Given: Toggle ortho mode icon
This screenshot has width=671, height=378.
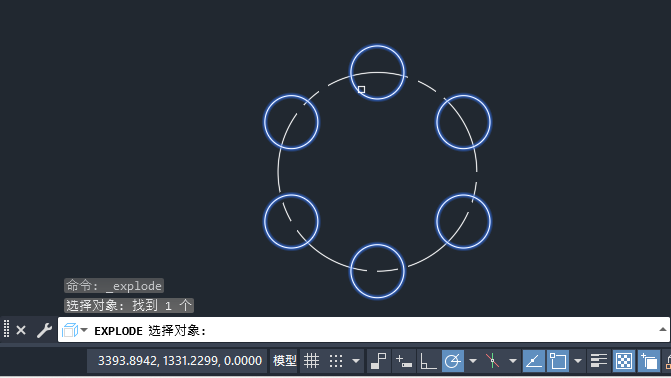Looking at the screenshot, I should click(428, 361).
